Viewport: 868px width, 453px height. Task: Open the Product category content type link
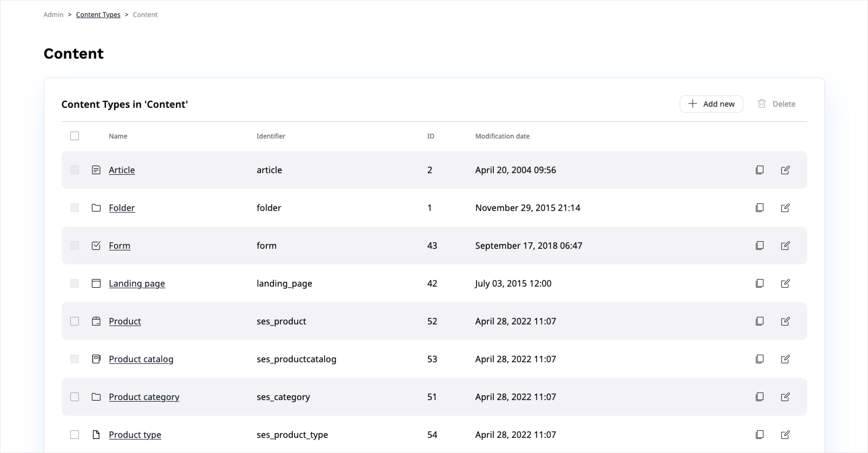tap(144, 397)
